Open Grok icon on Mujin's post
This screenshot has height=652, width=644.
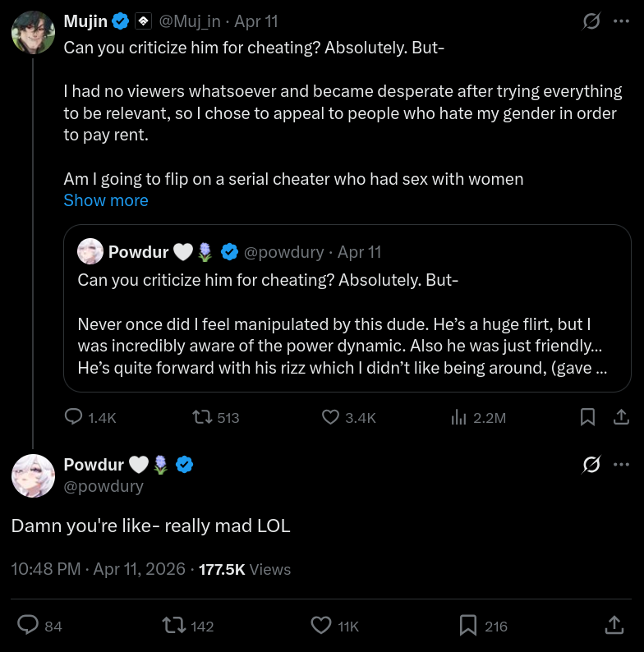[x=591, y=21]
